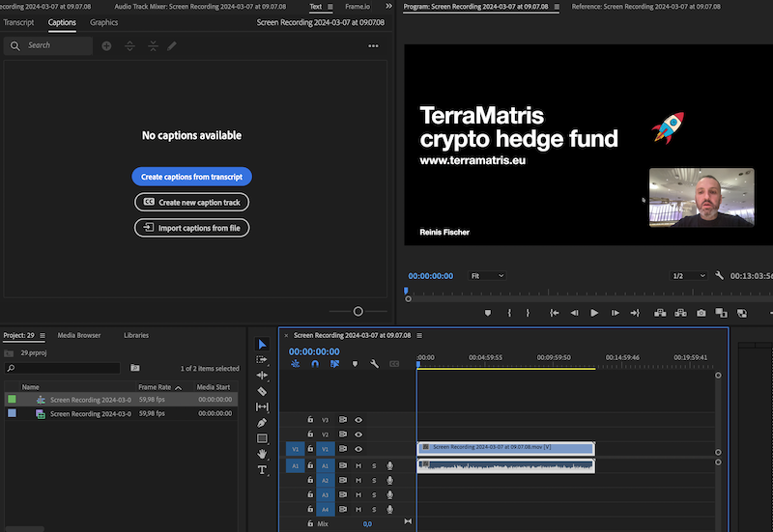
Task: Go to In point button
Action: click(x=554, y=313)
